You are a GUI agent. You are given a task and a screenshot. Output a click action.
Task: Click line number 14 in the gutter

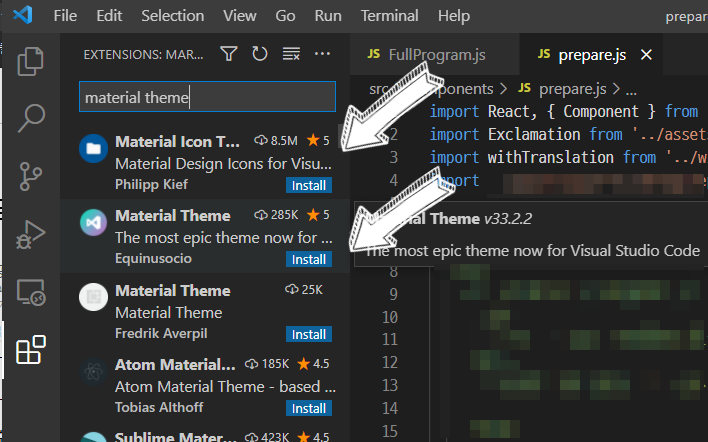(x=390, y=408)
